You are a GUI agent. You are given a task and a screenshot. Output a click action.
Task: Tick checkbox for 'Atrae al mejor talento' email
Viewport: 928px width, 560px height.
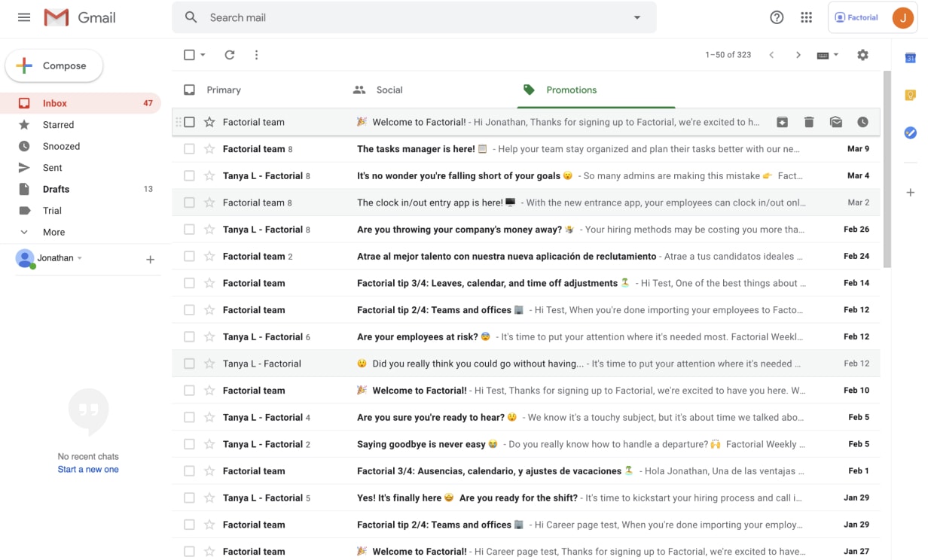pyautogui.click(x=189, y=257)
